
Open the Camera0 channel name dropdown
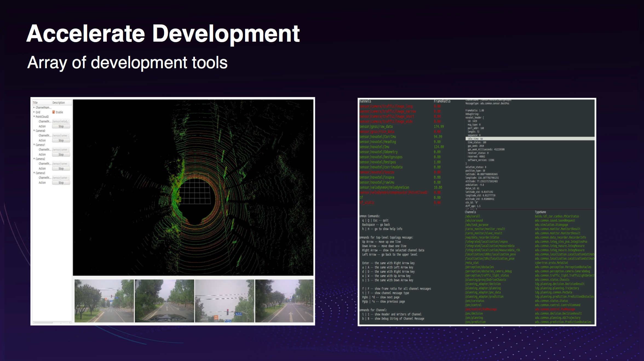(x=61, y=135)
